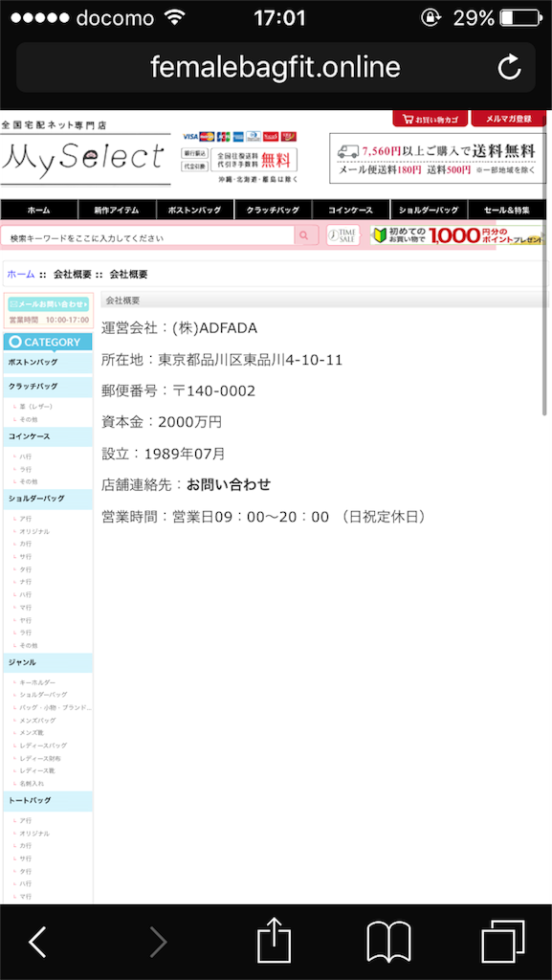This screenshot has width=552, height=980.
Task: Open キーホルダー under ジャンル
Action: (x=37, y=682)
